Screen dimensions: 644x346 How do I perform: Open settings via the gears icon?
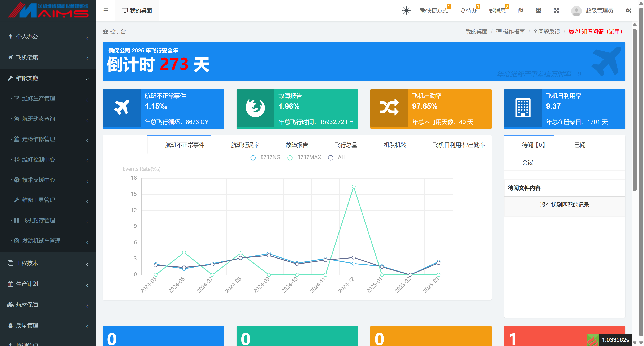[x=629, y=10]
